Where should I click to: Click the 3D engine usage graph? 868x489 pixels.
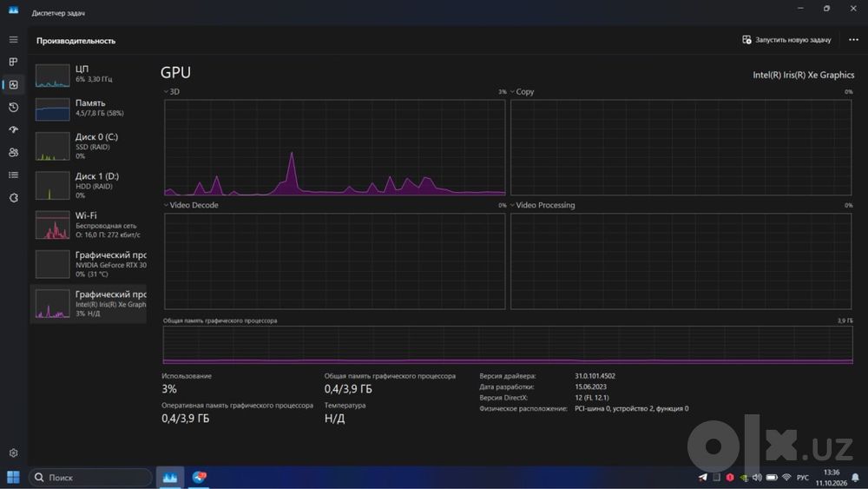335,148
